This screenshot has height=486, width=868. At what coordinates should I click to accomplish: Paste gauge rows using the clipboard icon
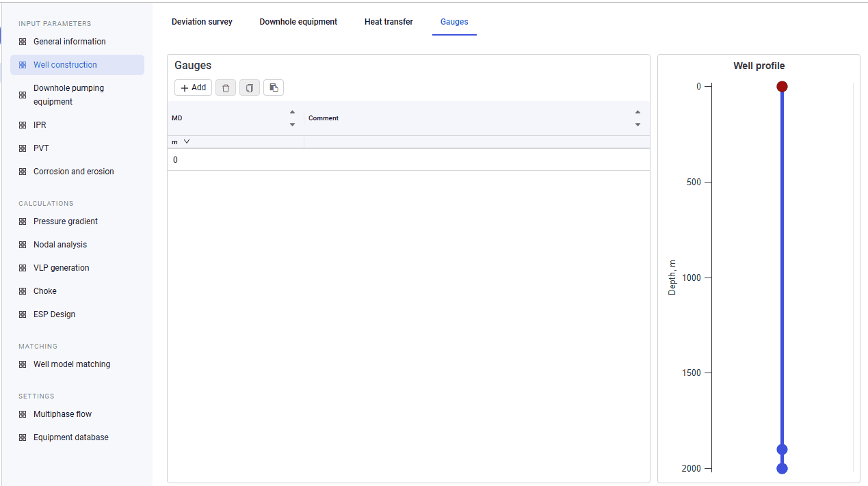pos(274,87)
